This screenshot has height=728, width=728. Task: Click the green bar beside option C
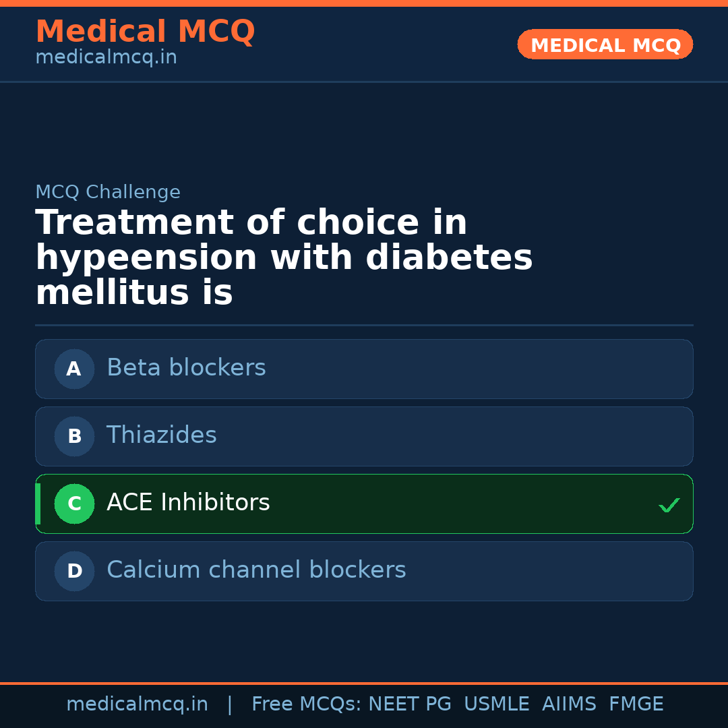tap(38, 504)
